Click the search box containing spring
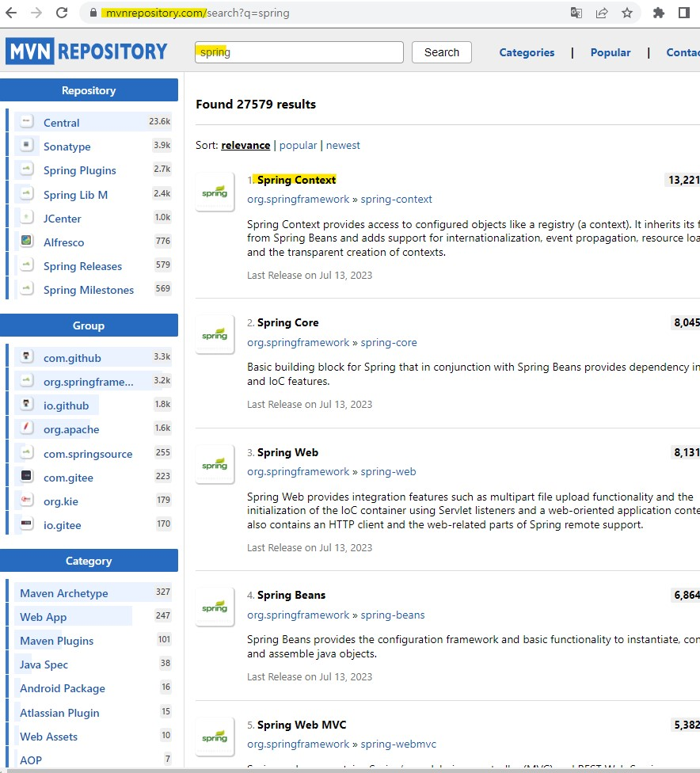 [x=299, y=52]
